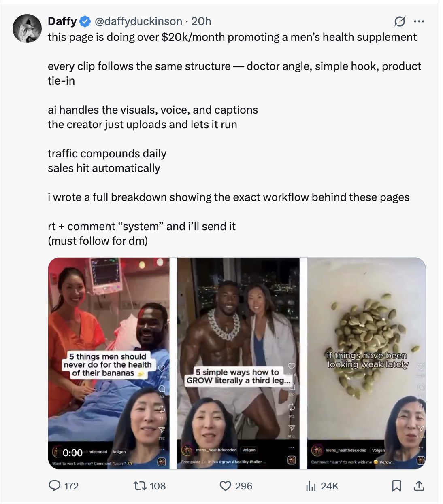443x504 pixels.
Task: Open the 'GROW literally a third leg' clip
Action: pyautogui.click(x=239, y=363)
